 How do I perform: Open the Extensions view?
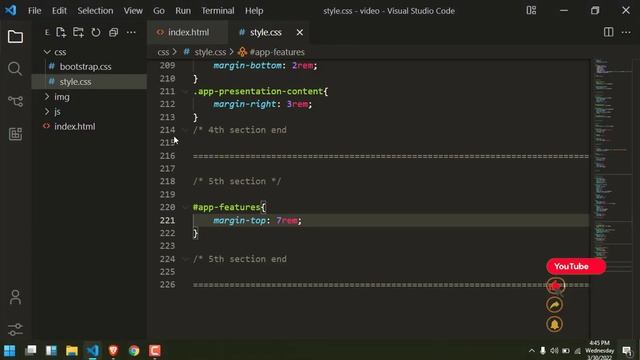coord(15,133)
